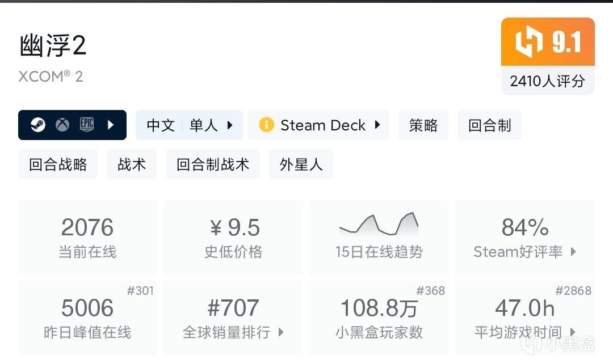Viewport: 613px width, 364px height.
Task: Open the 全球销量排行 ranking arrow
Action: (280, 332)
